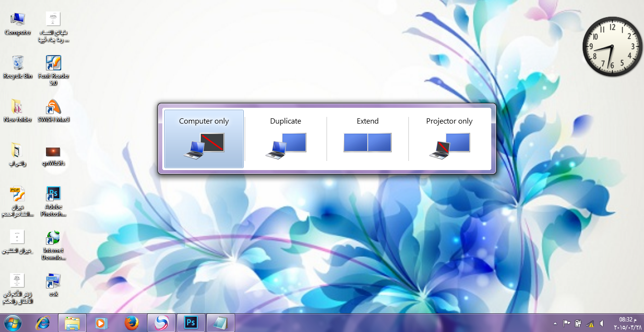Switch to the Extend display mode
This screenshot has width=644, height=332.
pos(368,139)
